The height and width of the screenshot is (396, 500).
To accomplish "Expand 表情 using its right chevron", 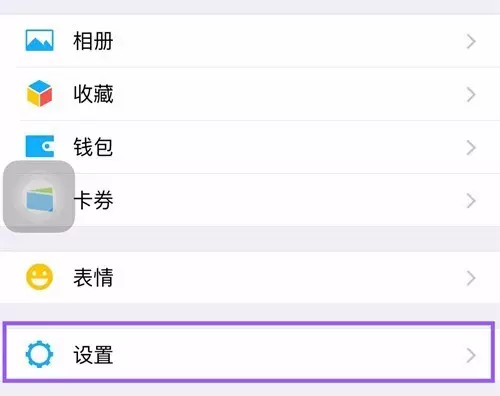I will click(x=471, y=278).
